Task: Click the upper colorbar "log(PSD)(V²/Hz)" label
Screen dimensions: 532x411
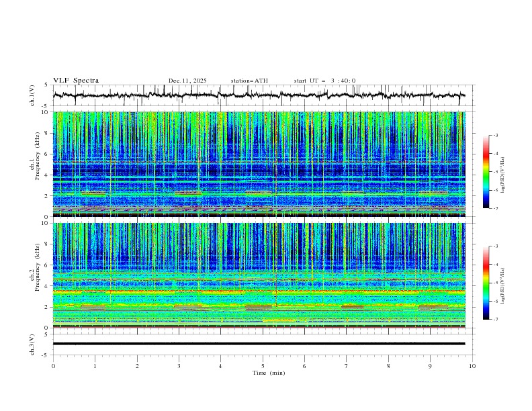Action: (x=504, y=175)
